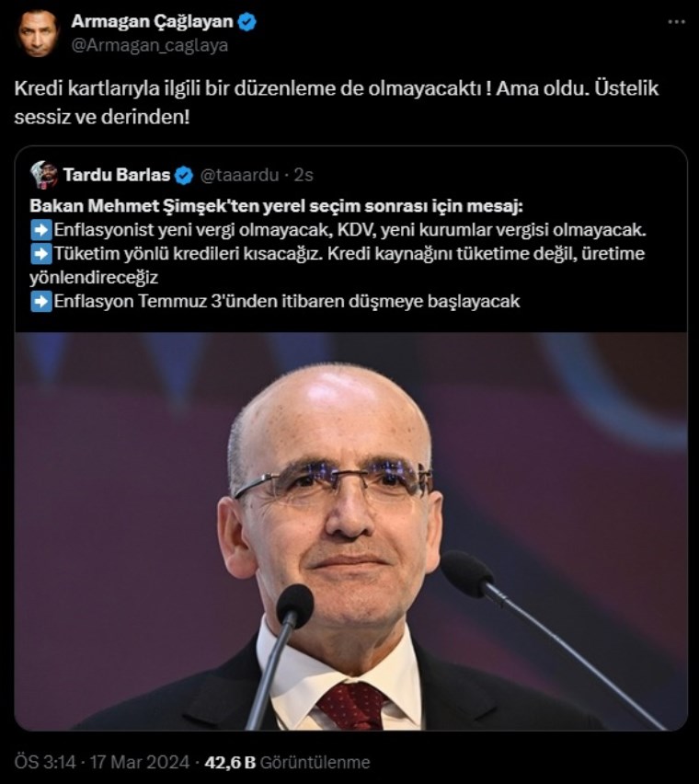
Task: Click the blue verified badge beside Armagan Çağlayan
Action: (246, 21)
